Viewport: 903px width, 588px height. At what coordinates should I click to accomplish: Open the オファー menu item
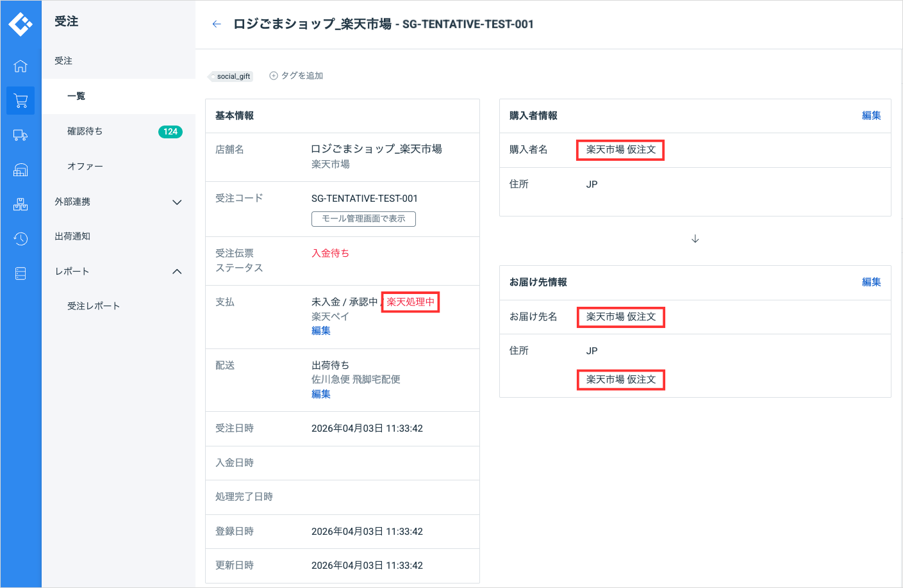(85, 167)
